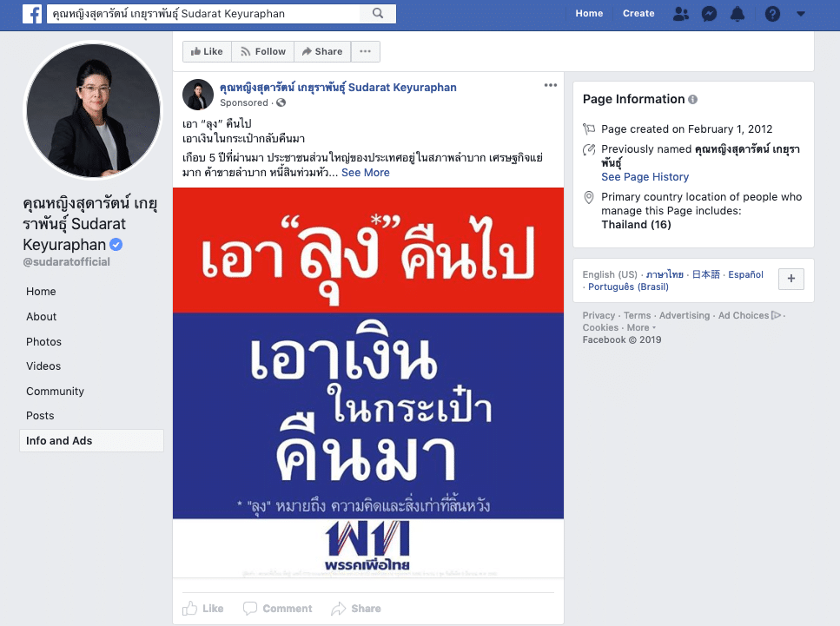The image size is (840, 626).
Task: Click the post's page avatar thumbnail
Action: [x=198, y=94]
